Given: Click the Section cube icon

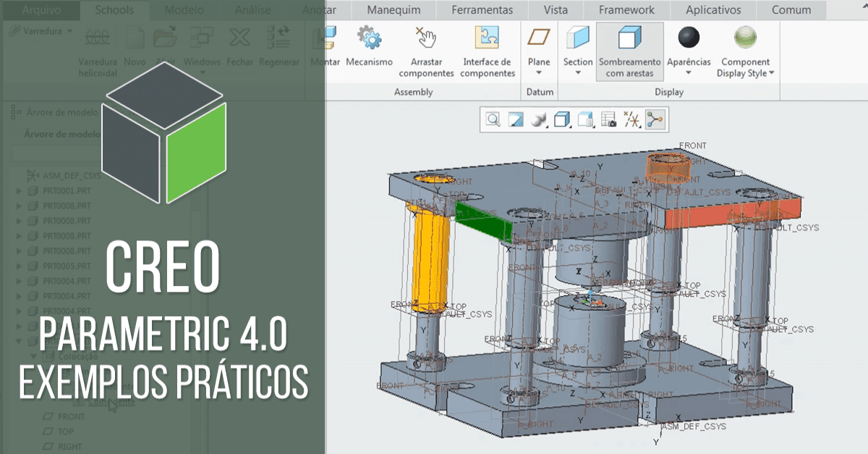Looking at the screenshot, I should [578, 38].
